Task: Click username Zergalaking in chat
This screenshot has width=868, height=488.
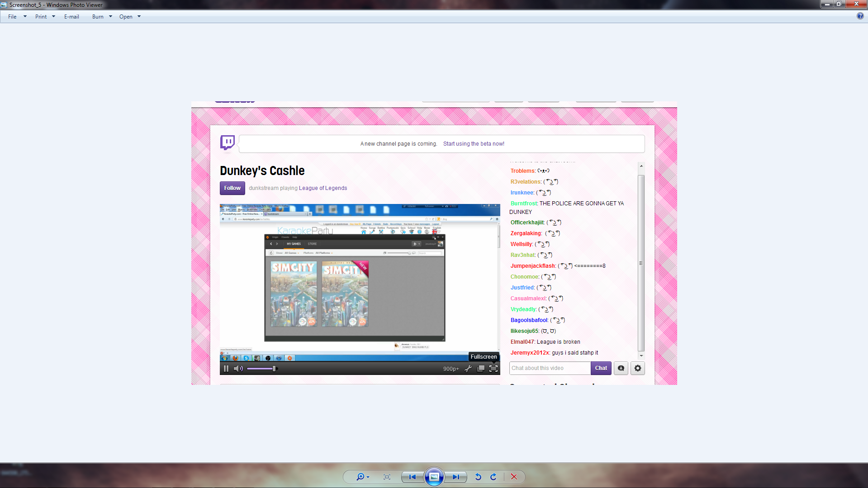Action: coord(526,233)
